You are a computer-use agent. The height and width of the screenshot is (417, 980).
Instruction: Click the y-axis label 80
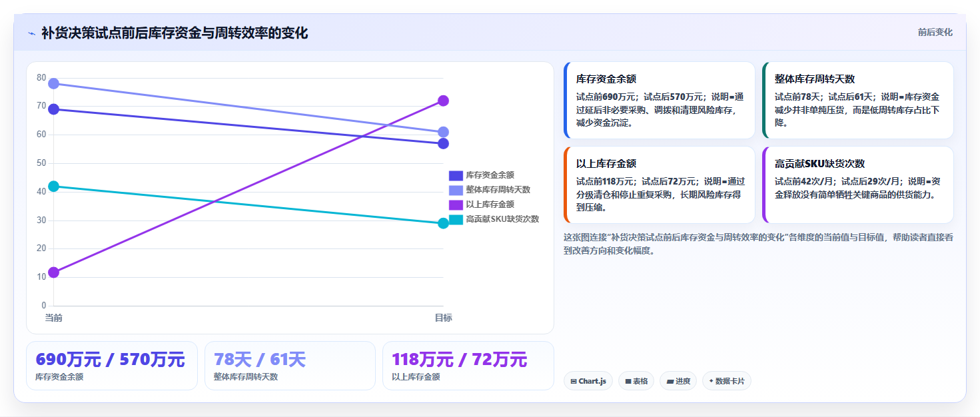[x=41, y=78]
